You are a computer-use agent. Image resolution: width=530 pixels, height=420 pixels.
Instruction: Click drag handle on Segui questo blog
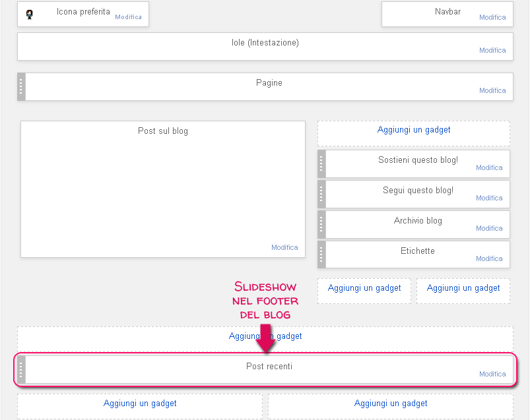(x=321, y=195)
